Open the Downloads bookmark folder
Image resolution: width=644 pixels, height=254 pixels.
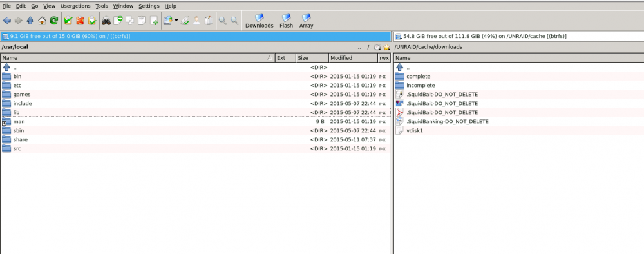(x=259, y=21)
